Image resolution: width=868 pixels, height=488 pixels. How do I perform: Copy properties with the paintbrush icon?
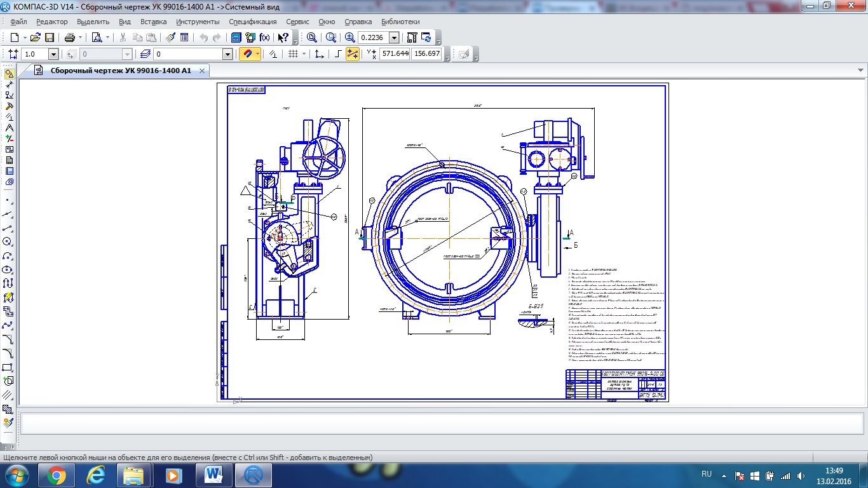(171, 37)
